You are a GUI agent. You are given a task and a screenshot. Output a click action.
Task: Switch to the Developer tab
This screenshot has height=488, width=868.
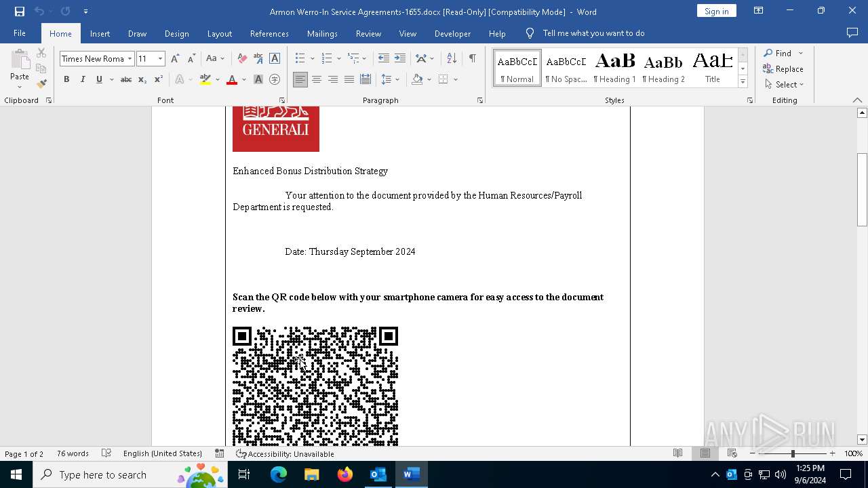pyautogui.click(x=452, y=33)
